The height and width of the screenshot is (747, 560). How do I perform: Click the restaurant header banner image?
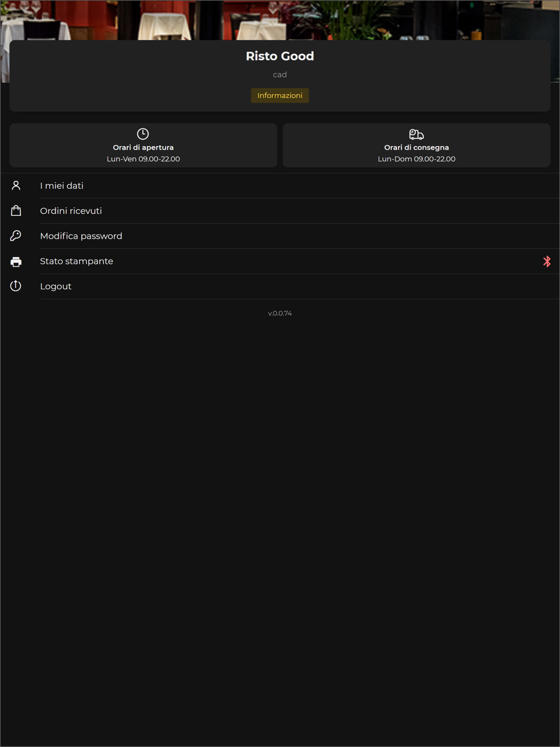(x=280, y=20)
